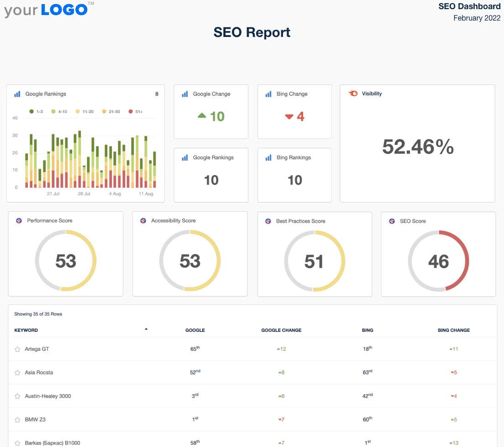Click the chart icon on Google Change card

click(x=185, y=94)
